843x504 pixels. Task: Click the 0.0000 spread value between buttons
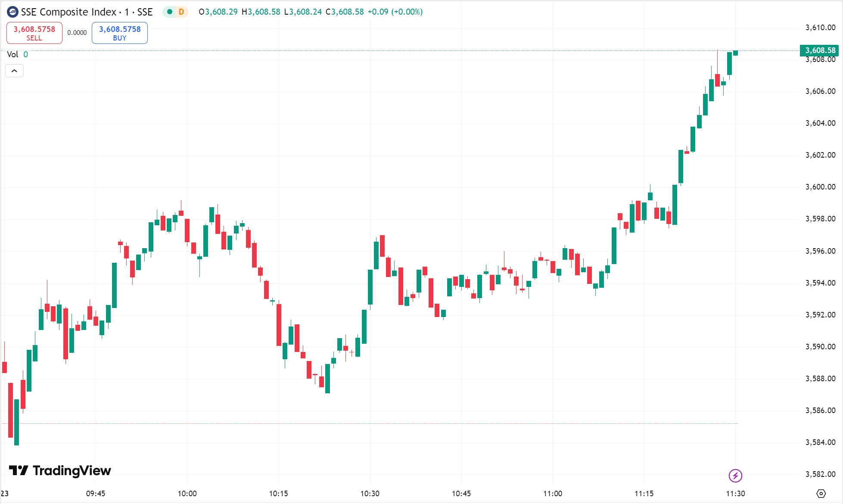click(77, 32)
